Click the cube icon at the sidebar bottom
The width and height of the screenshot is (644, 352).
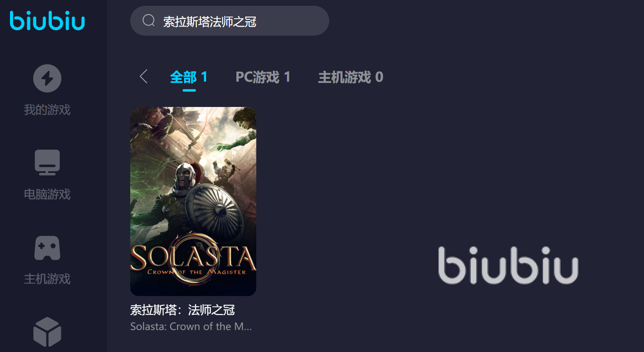pyautogui.click(x=47, y=332)
